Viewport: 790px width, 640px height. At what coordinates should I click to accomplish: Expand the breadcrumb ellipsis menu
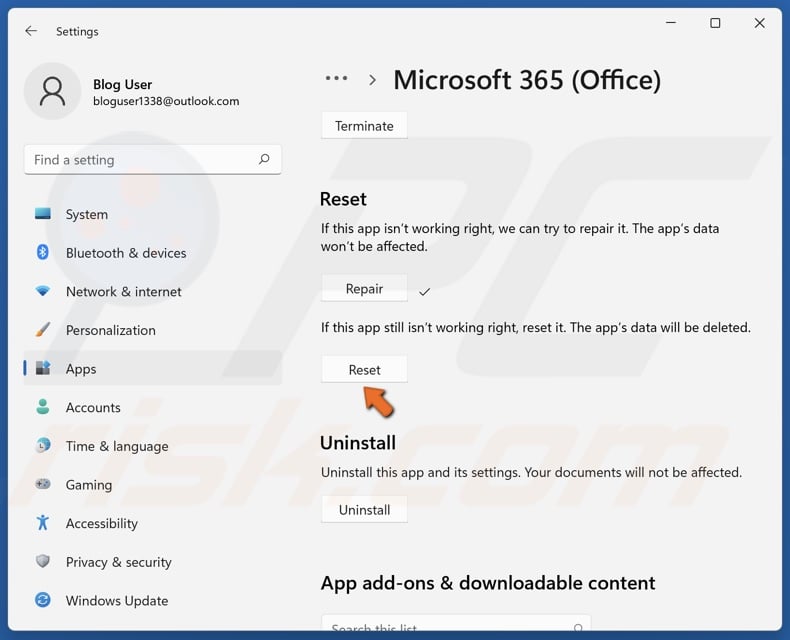pos(336,79)
